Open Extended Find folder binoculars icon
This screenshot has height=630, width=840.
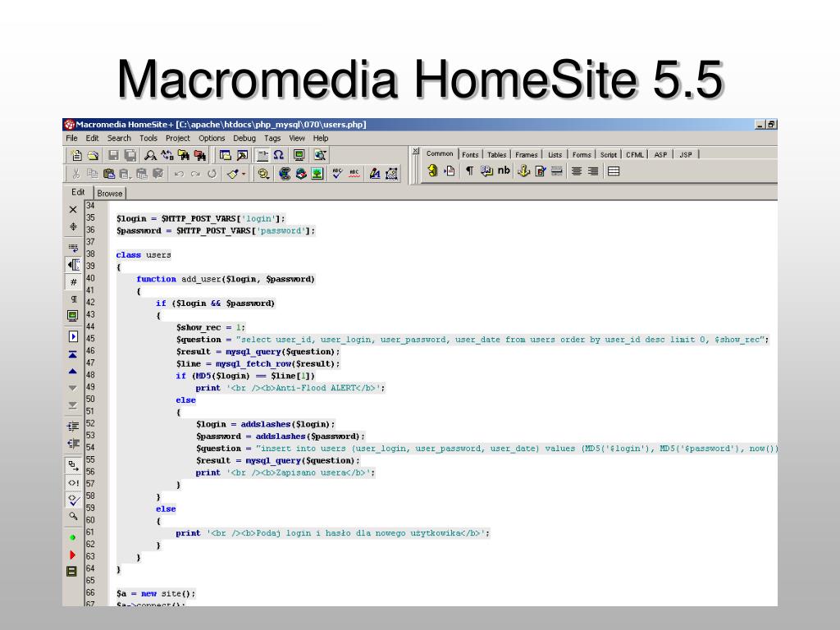pyautogui.click(x=184, y=155)
